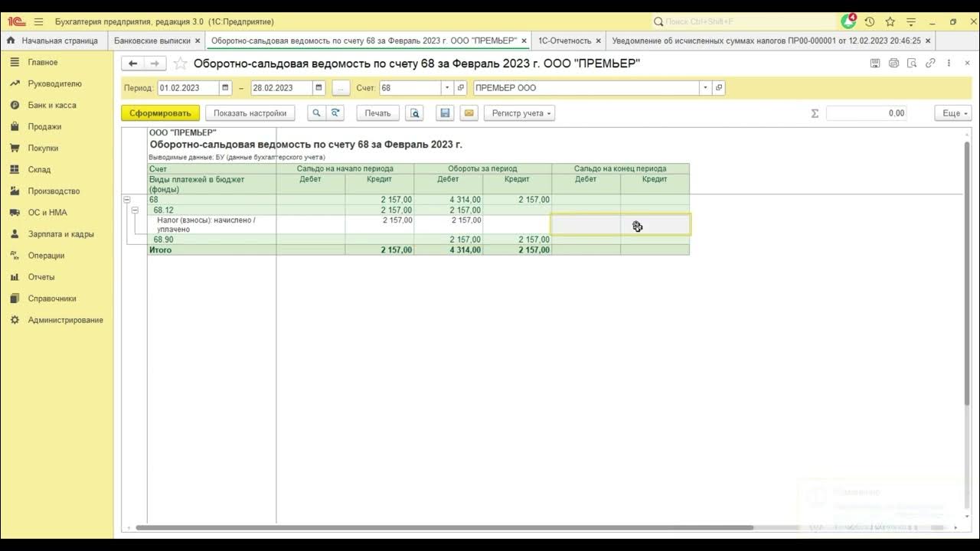Open the service settings lines icon in title bar
The height and width of the screenshot is (551, 980).
click(911, 21)
